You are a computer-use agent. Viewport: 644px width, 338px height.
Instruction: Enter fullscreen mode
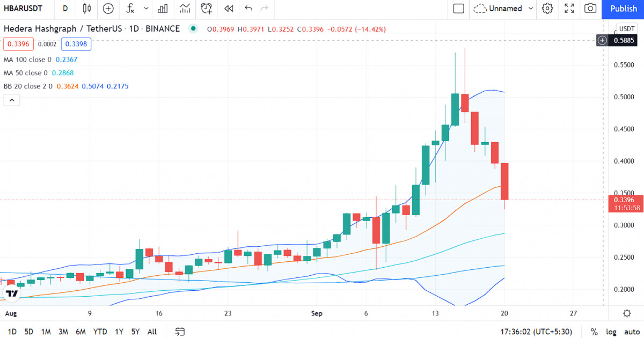[569, 9]
